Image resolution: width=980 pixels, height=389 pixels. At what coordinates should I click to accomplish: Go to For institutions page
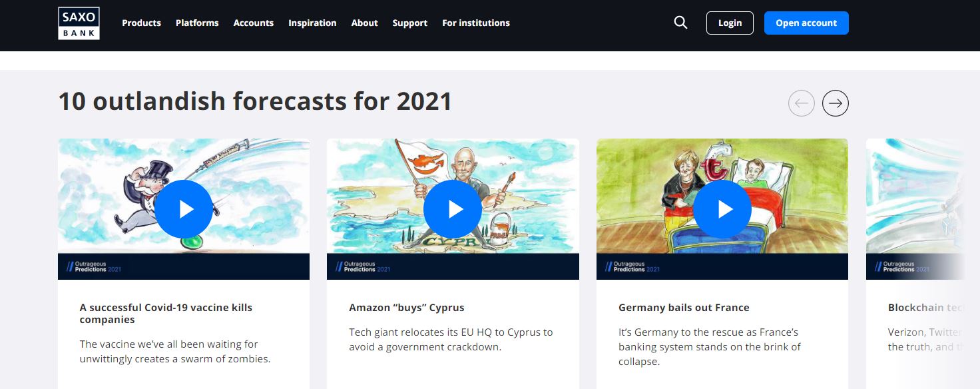click(476, 23)
